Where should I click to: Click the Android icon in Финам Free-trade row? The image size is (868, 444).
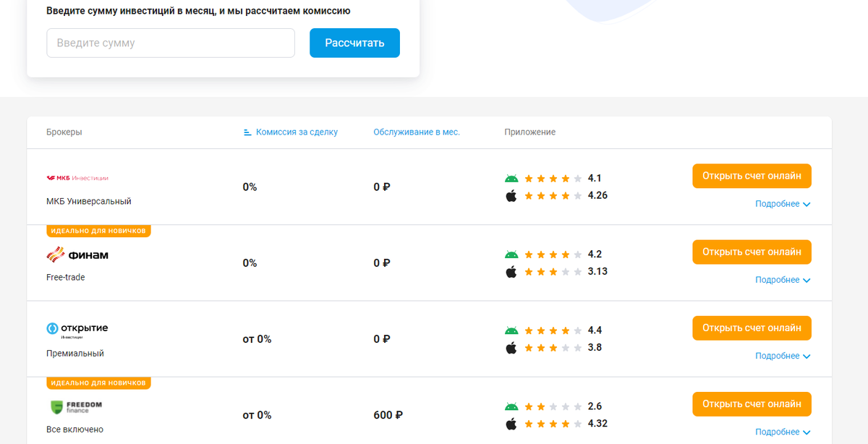(511, 255)
